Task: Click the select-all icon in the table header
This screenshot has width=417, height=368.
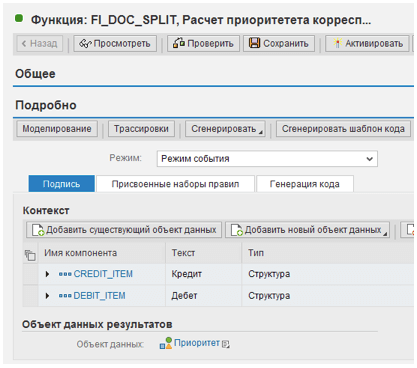Action: 30,255
